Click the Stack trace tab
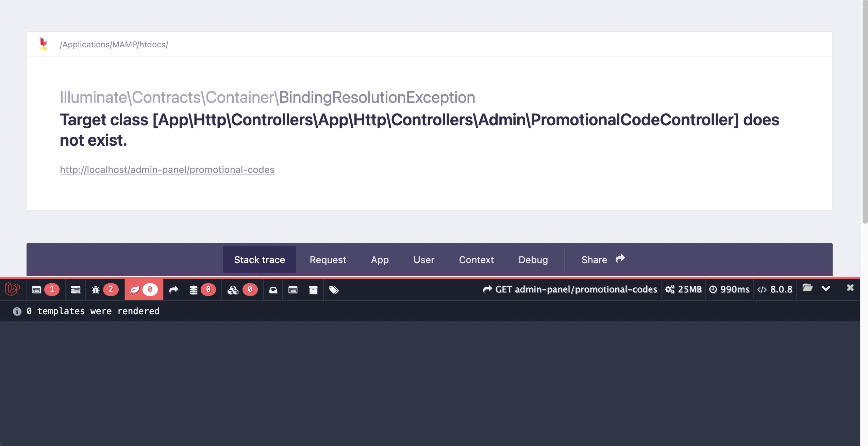The height and width of the screenshot is (446, 868). pos(259,259)
